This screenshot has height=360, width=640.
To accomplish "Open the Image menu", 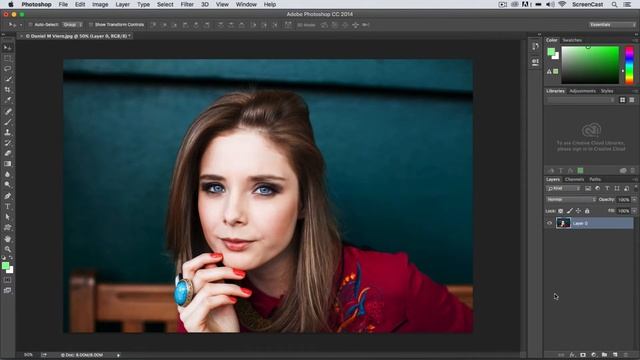I will (100, 4).
